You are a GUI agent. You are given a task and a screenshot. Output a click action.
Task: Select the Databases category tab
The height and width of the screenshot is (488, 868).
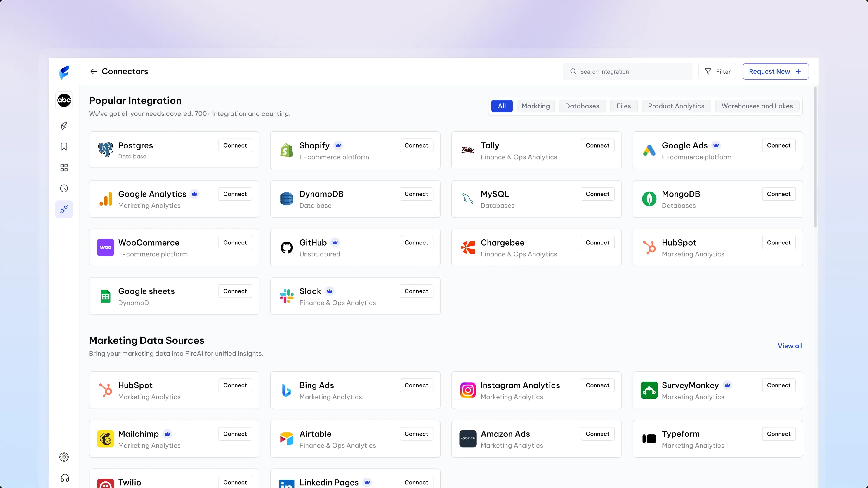(x=582, y=106)
